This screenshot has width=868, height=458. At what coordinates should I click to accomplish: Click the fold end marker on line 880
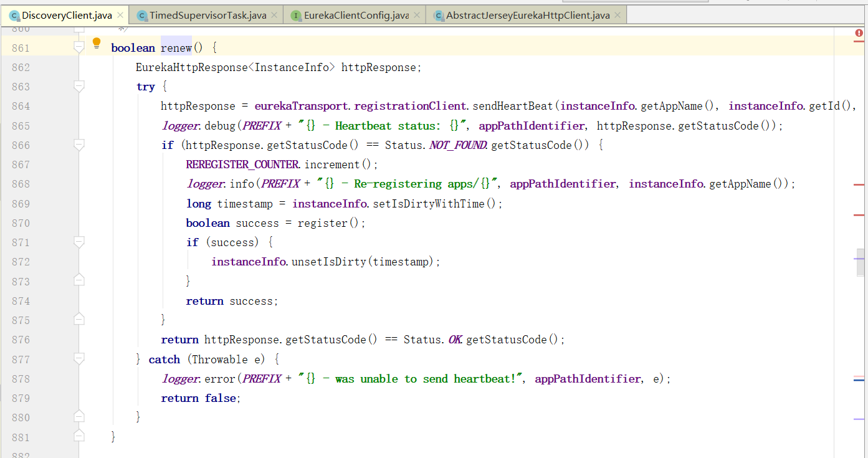click(x=79, y=417)
